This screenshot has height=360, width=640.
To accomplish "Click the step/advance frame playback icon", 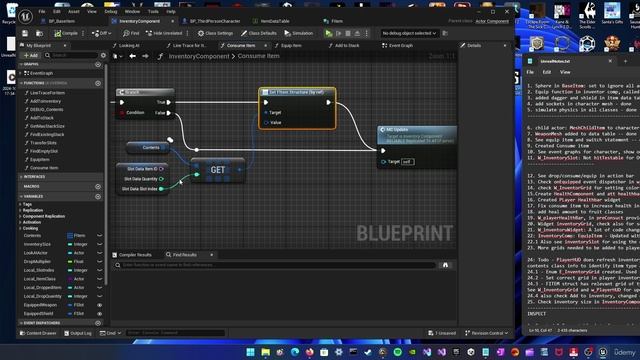I will pos(338,33).
